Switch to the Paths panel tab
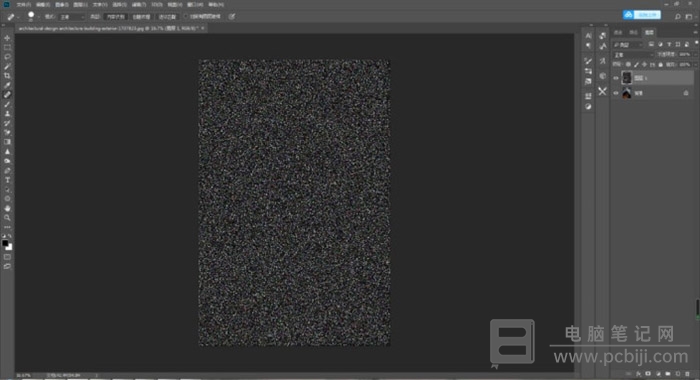Image resolution: width=700 pixels, height=380 pixels. coord(633,33)
